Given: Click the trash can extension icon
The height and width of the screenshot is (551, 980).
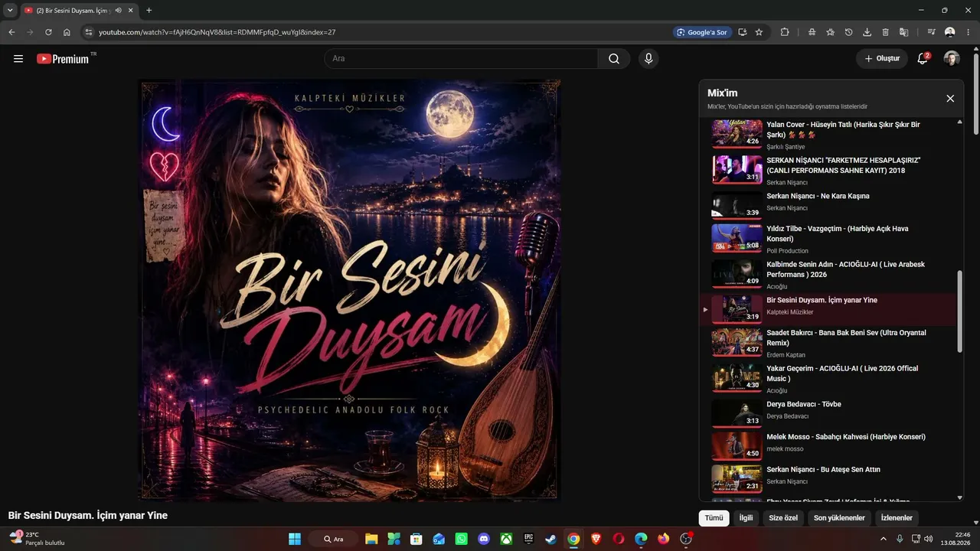Looking at the screenshot, I should [885, 32].
